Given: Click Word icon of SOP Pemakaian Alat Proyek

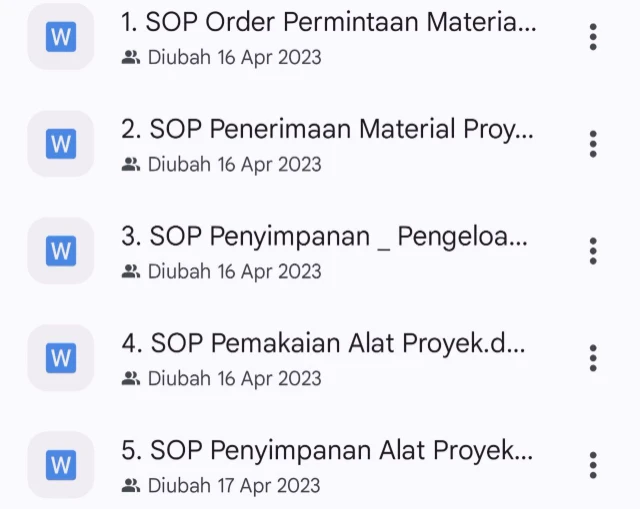Looking at the screenshot, I should click(61, 357).
